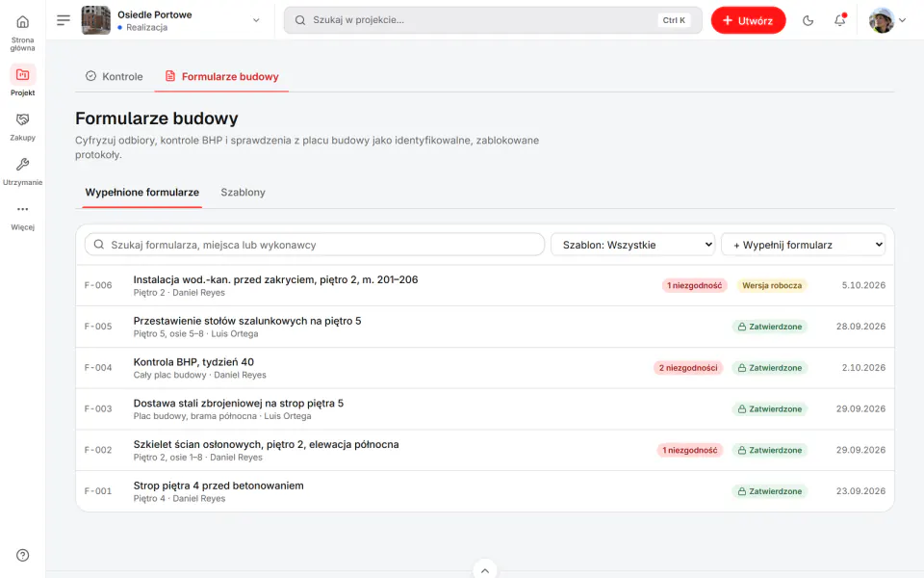Screen dimensions: 924x578
Task: Click form ID F-005
Action: tap(98, 327)
